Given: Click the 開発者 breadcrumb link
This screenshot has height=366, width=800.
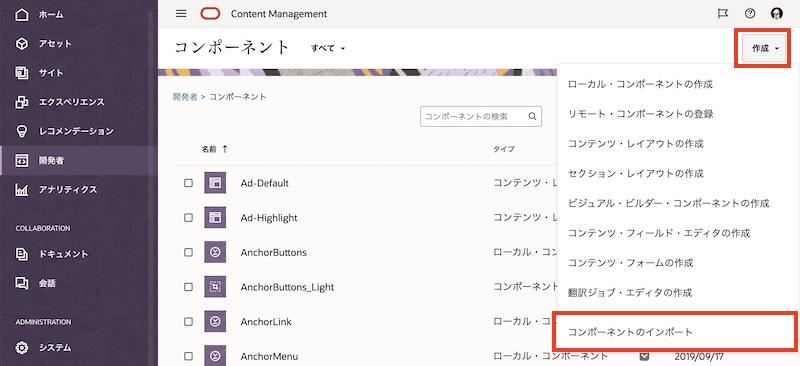Looking at the screenshot, I should tap(185, 96).
